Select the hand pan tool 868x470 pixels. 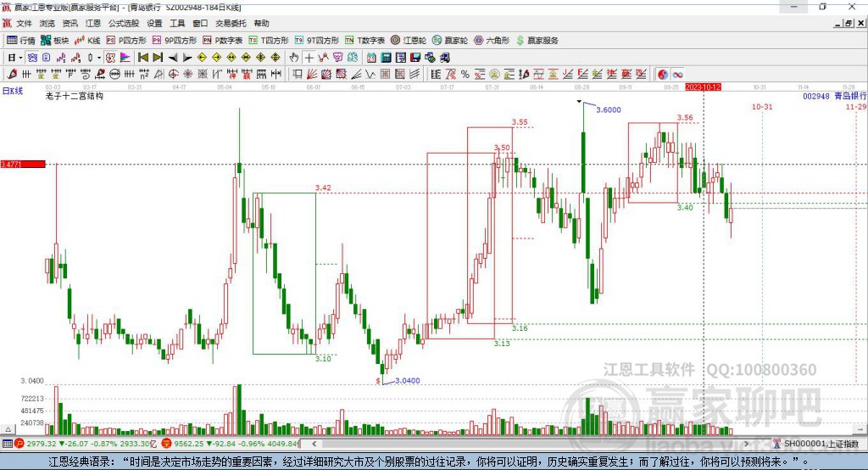click(294, 58)
